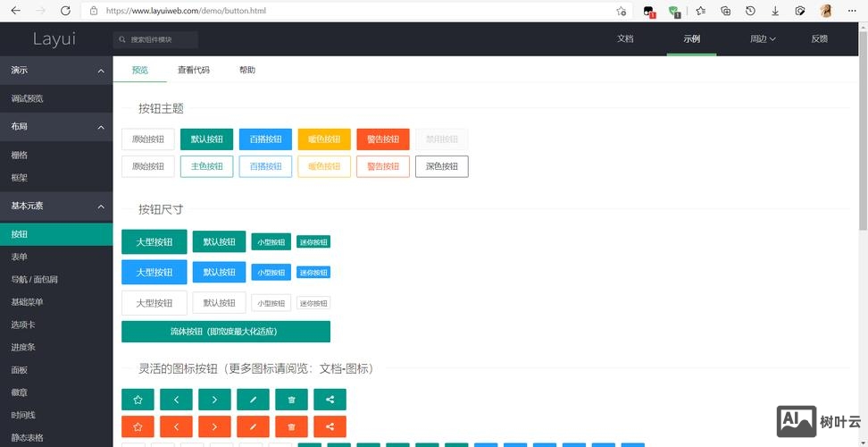Viewport: 868px width, 447px height.
Task: Select 面板 in the sidebar
Action: point(56,370)
